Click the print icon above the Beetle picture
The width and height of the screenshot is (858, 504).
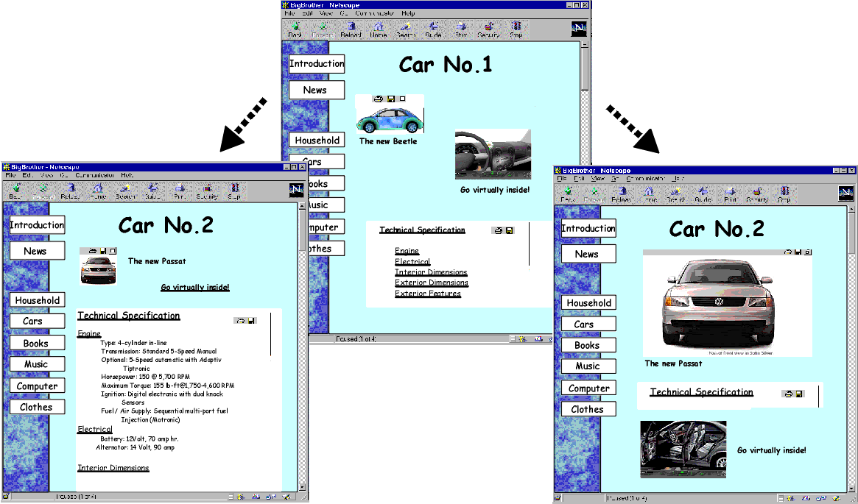click(x=378, y=99)
